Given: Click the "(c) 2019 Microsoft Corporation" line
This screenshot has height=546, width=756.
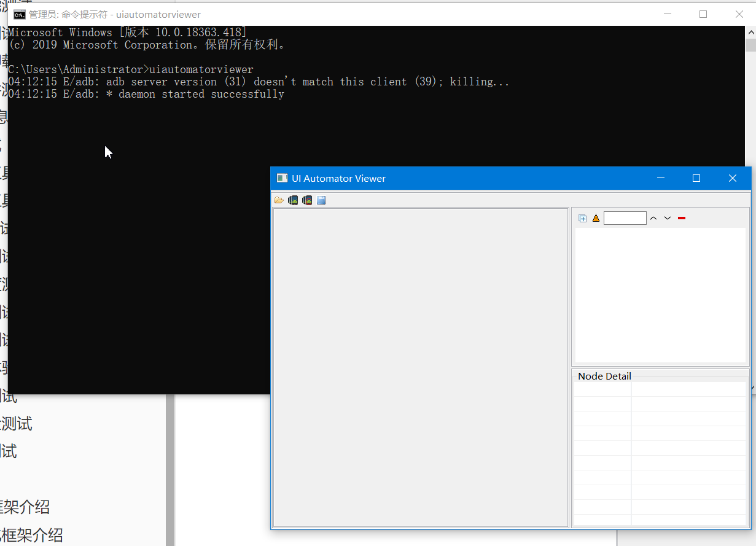Looking at the screenshot, I should click(147, 45).
